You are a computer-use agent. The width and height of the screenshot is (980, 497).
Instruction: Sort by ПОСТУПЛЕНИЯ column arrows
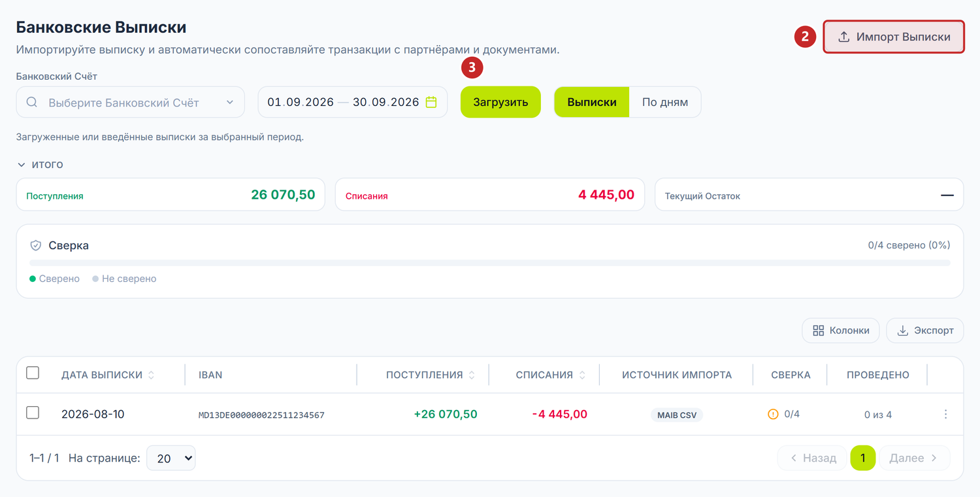472,375
